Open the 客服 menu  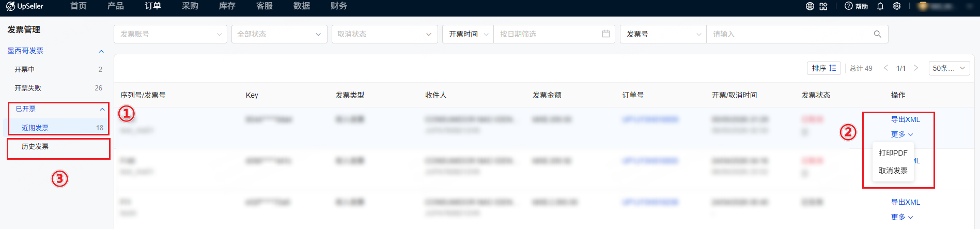point(265,6)
